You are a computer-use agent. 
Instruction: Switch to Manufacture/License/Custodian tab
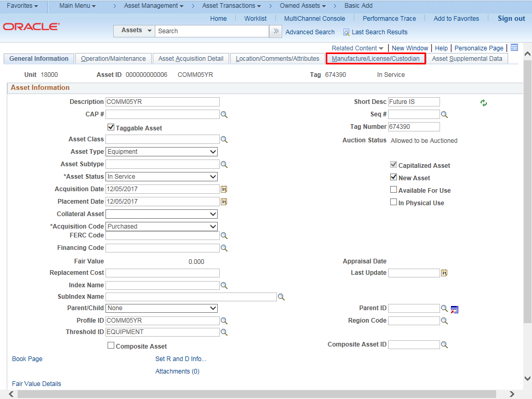pos(376,59)
